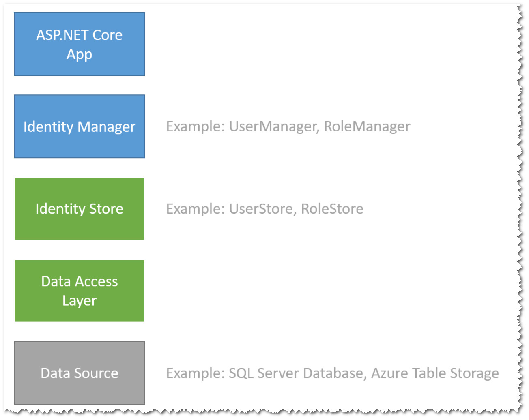The width and height of the screenshot is (529, 420).
Task: Click 'Example:' beside the Identity Store box
Action: 195,209
